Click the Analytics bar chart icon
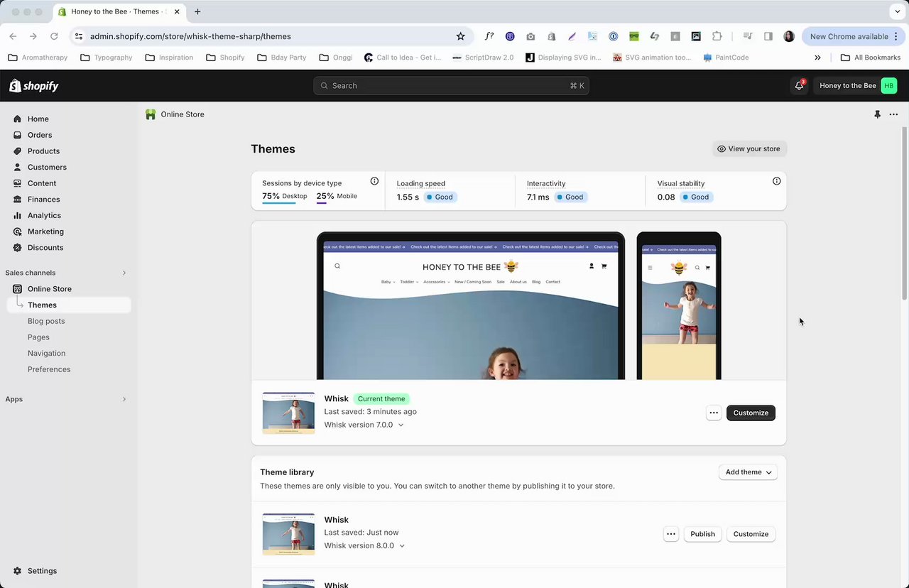Viewport: 909px width, 588px height. click(18, 215)
